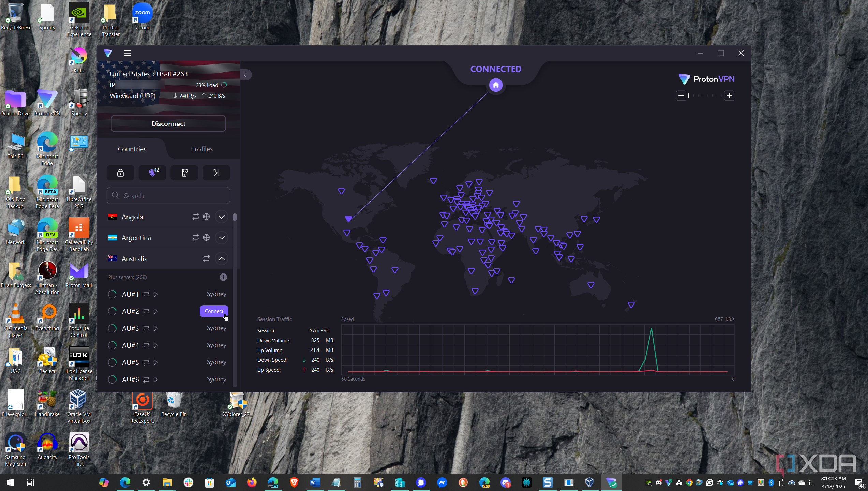Screen dimensions: 868x491
Task: Click Angola's smart routing globe icon
Action: (206, 217)
